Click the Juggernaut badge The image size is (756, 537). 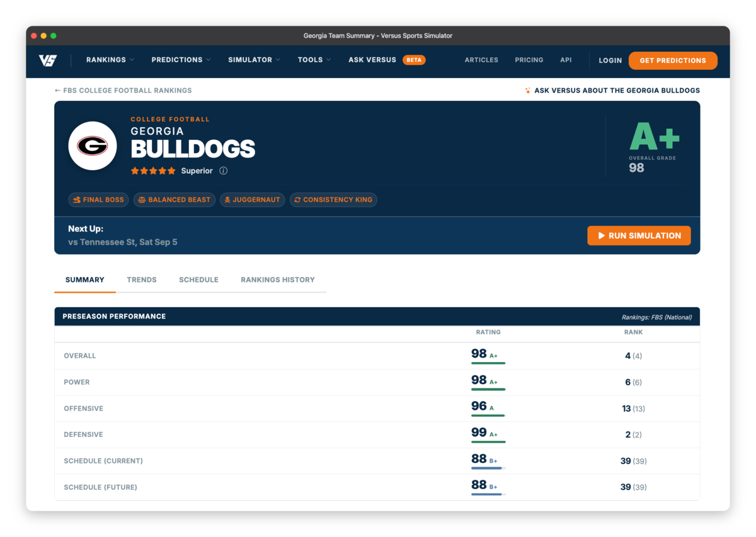click(252, 200)
